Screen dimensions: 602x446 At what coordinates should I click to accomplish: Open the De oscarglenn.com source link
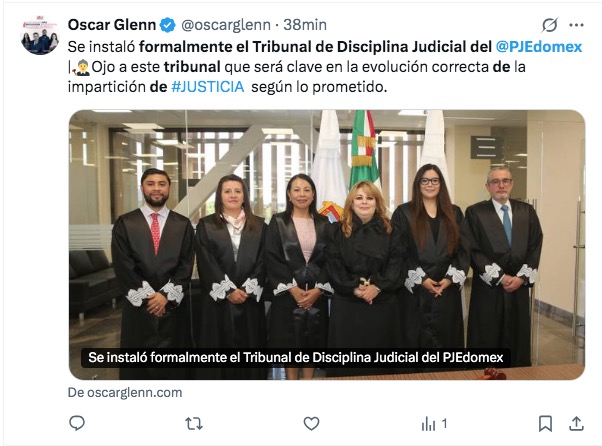coord(125,393)
